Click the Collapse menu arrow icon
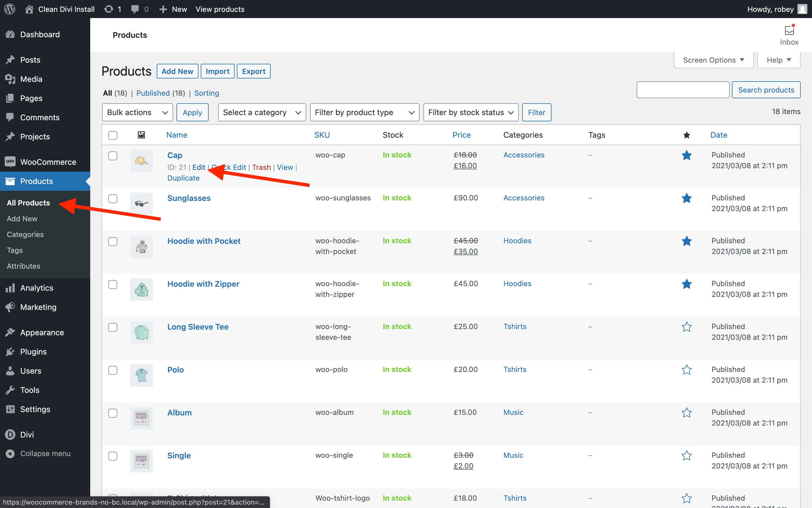Viewport: 812px width, 508px height. pos(10,454)
